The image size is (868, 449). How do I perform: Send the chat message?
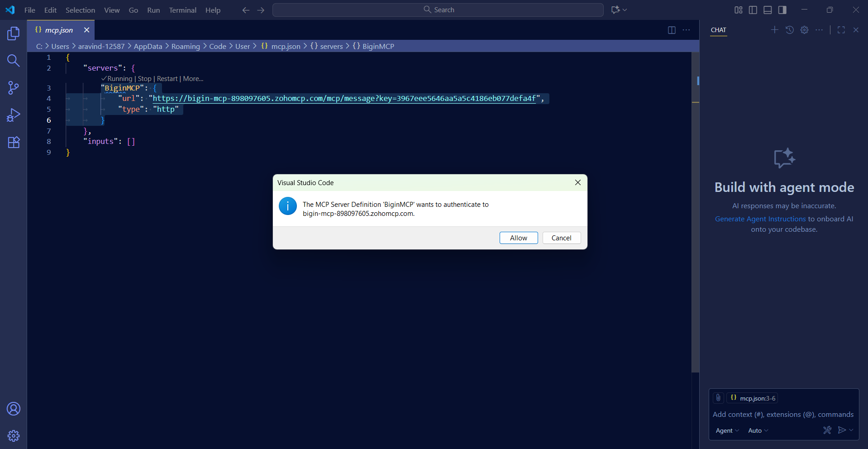click(x=842, y=430)
